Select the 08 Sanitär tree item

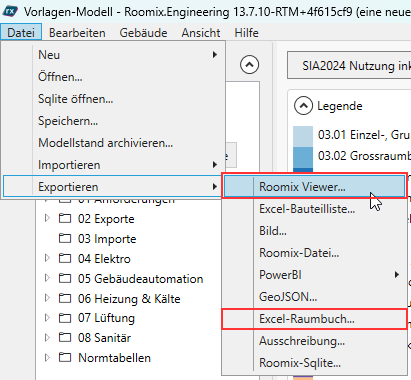pos(104,338)
